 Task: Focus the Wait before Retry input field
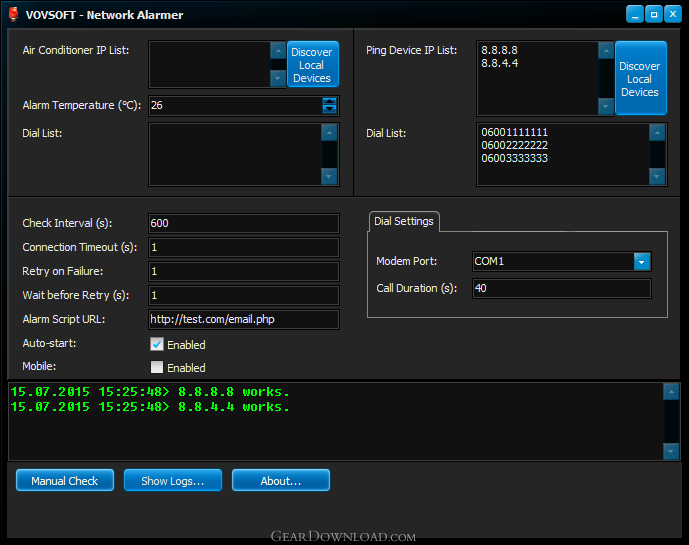coord(244,295)
